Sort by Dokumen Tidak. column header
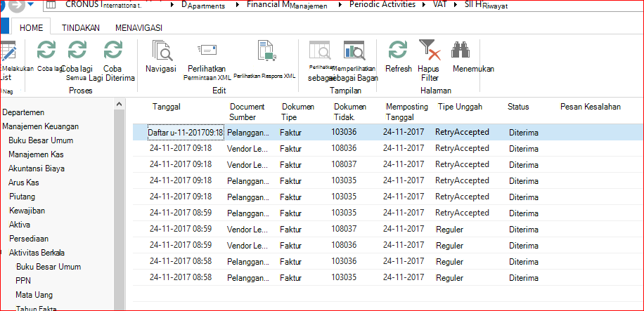644x311 pixels. 349,112
